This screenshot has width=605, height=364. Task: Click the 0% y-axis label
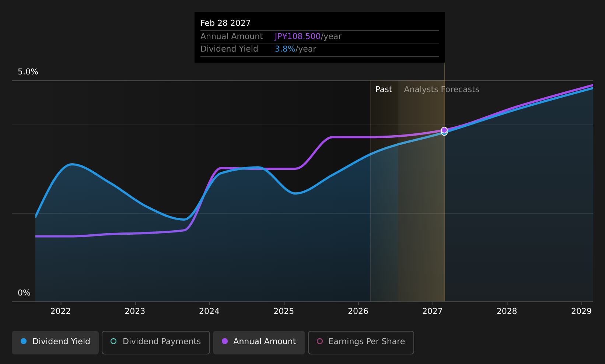(x=24, y=293)
